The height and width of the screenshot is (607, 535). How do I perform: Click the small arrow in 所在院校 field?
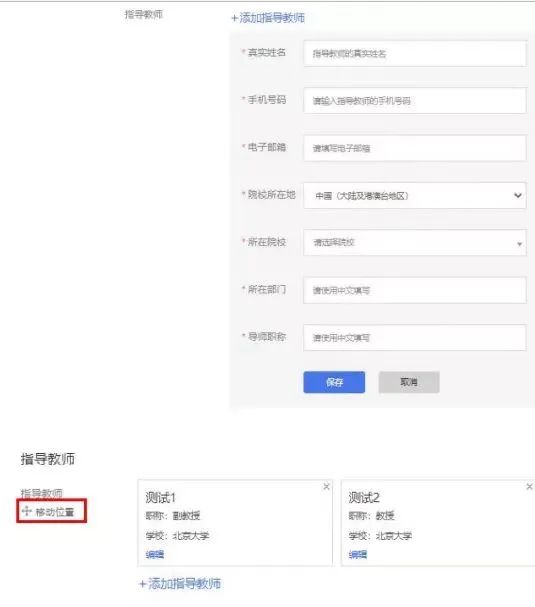point(519,244)
